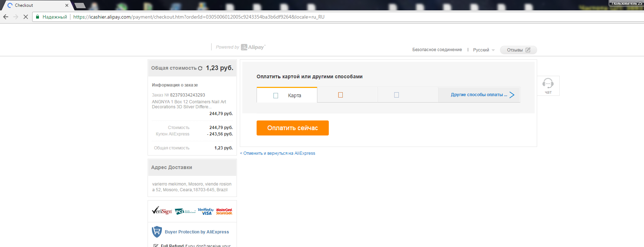Click the Оплатить сейчас button
The image size is (644, 247).
pos(293,128)
